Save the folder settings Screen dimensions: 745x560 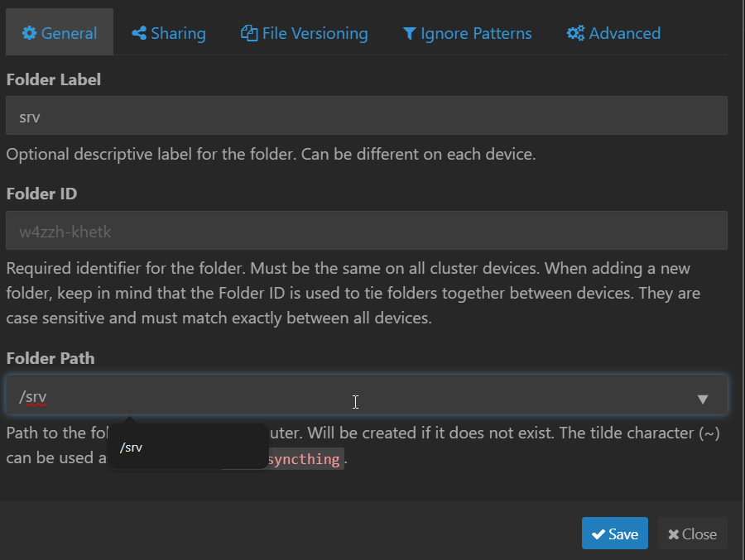point(615,534)
